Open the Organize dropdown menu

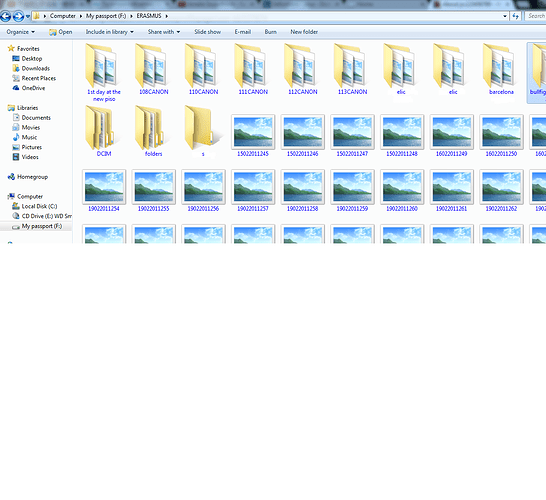pos(21,32)
